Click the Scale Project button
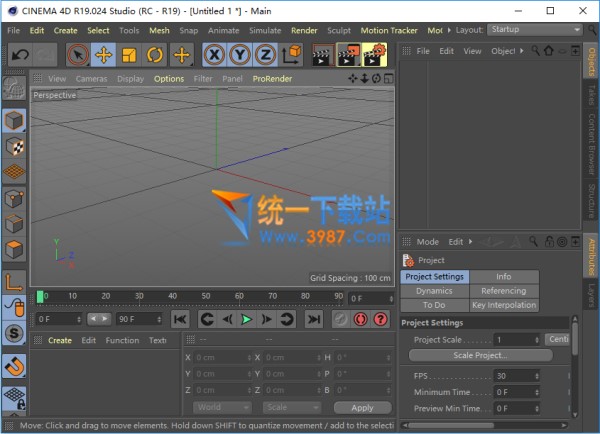The height and width of the screenshot is (434, 600). (481, 355)
